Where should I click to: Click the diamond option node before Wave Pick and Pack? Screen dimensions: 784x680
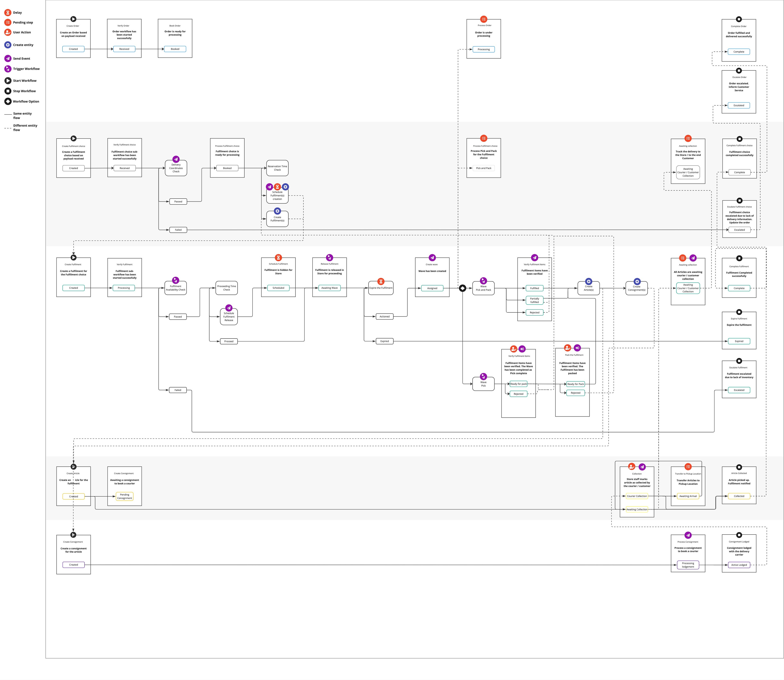tap(462, 288)
